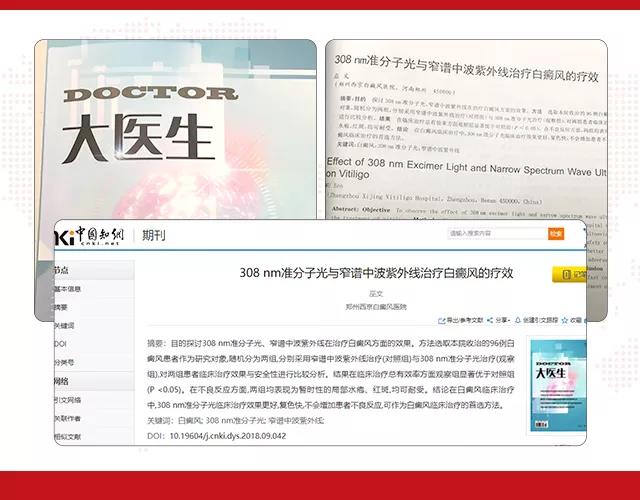Select 基本信息 in the left sidebar
Viewport: 640px width, 500px height.
(68, 289)
